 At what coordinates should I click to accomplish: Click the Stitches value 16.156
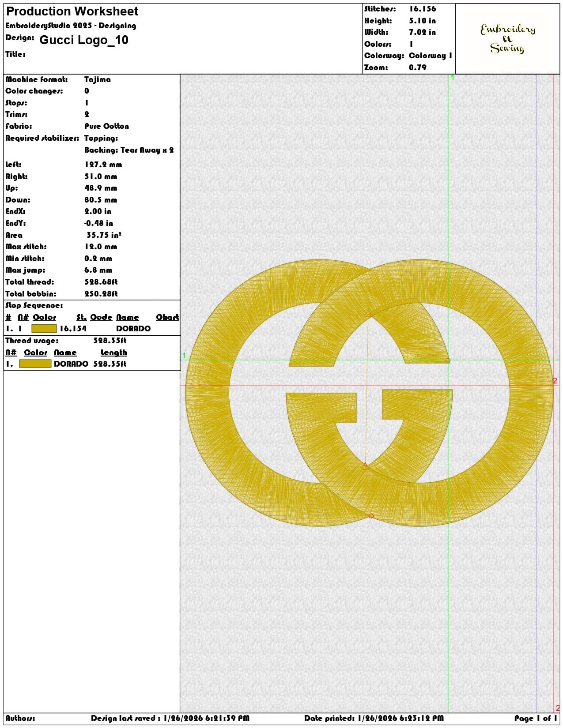[x=422, y=9]
